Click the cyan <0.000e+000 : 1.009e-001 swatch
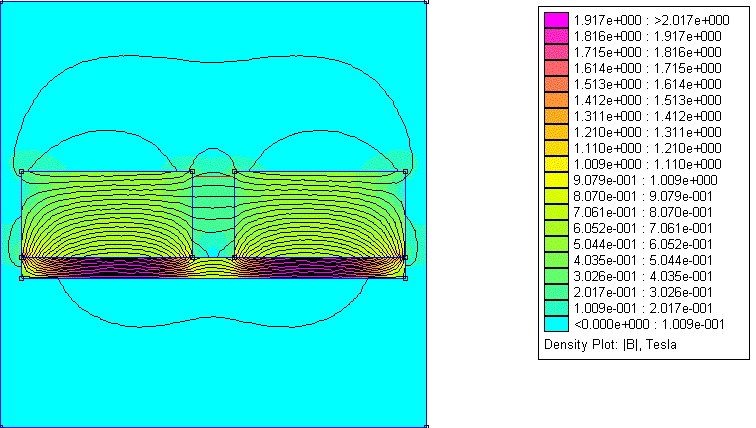 point(556,324)
